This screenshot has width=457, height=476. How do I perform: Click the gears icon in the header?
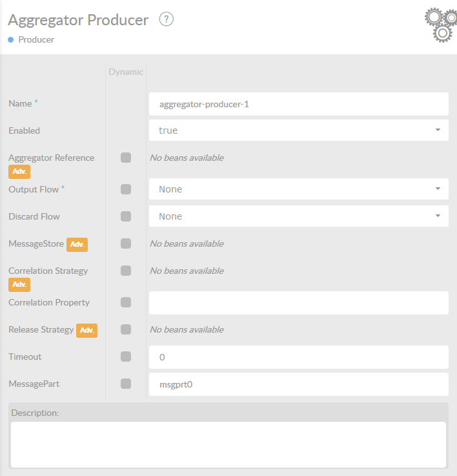(440, 25)
